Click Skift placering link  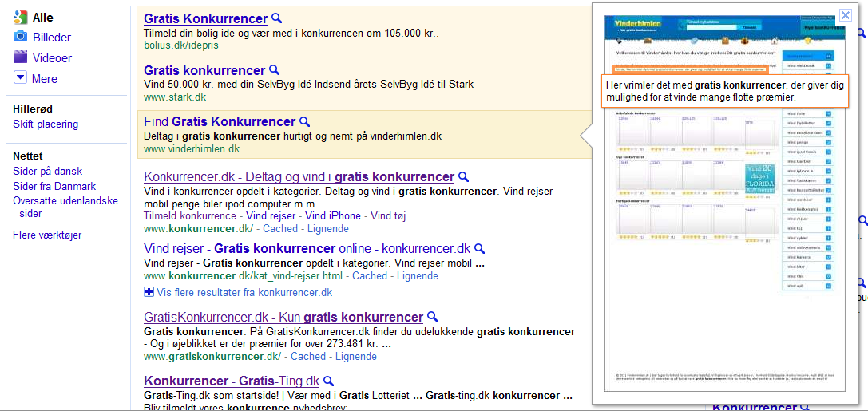point(46,124)
